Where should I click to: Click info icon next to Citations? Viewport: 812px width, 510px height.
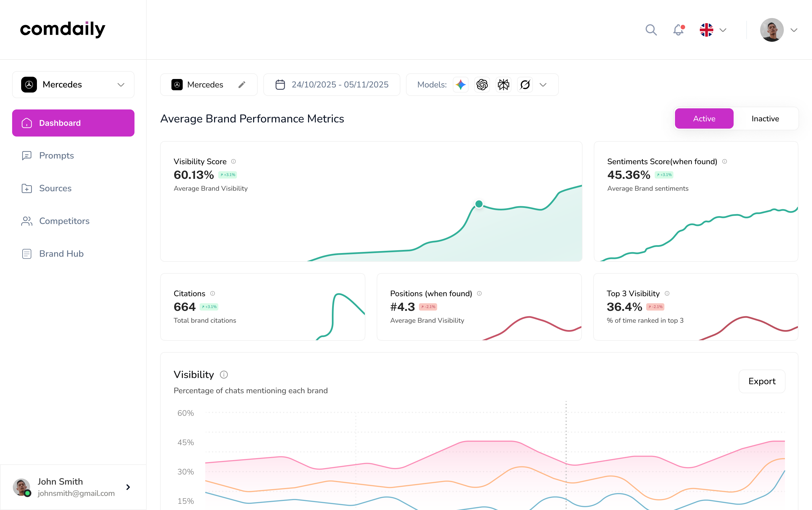(212, 293)
